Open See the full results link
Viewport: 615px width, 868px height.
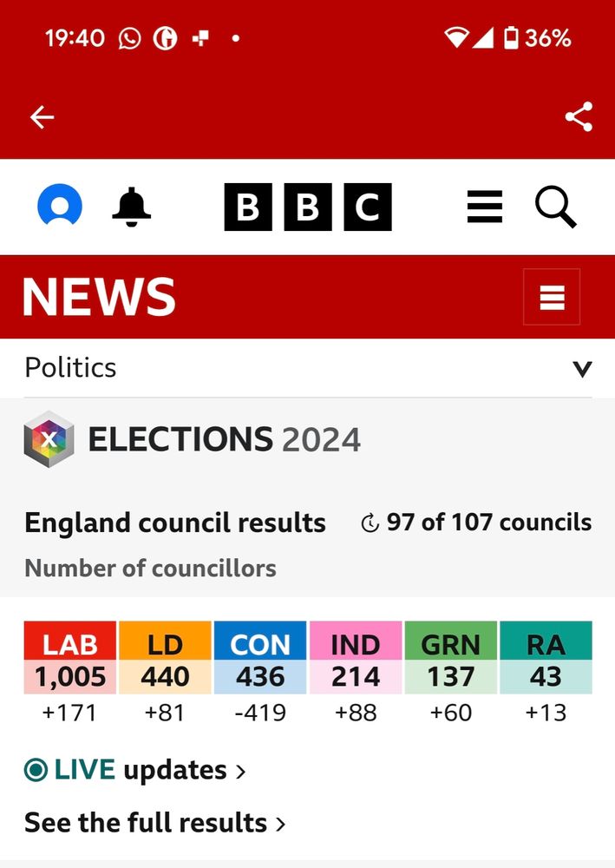click(154, 822)
